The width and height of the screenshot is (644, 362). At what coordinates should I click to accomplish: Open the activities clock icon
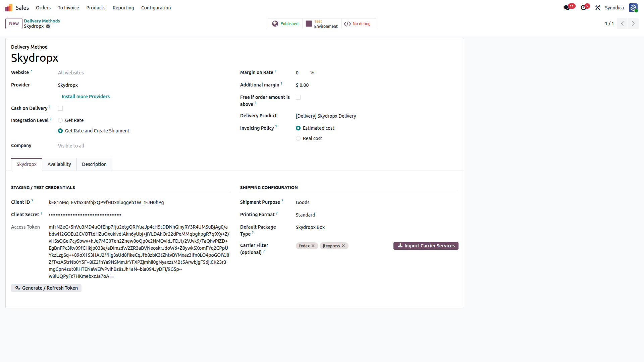(584, 8)
